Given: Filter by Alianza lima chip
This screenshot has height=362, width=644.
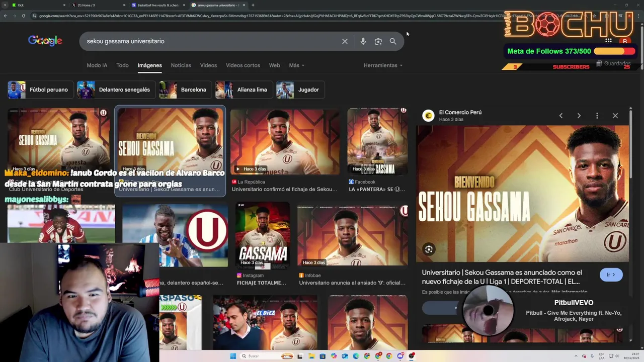Looking at the screenshot, I should pyautogui.click(x=244, y=89).
